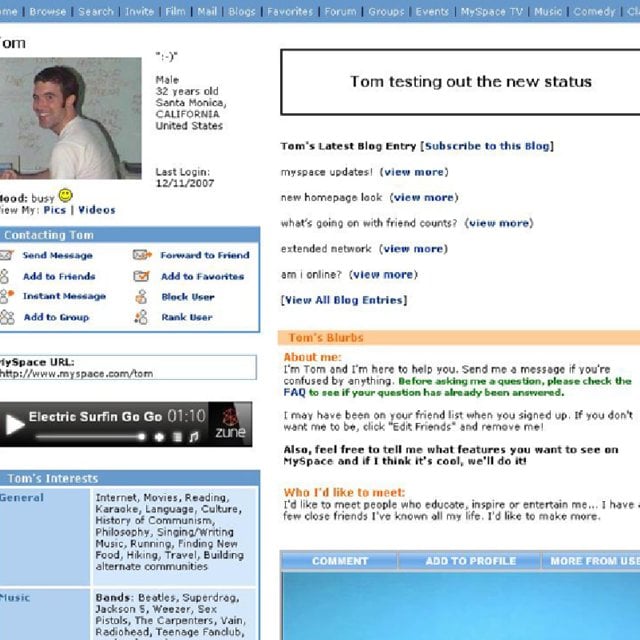Viewport: 640px width, 640px height.
Task: Click the Send Message link
Action: (58, 256)
